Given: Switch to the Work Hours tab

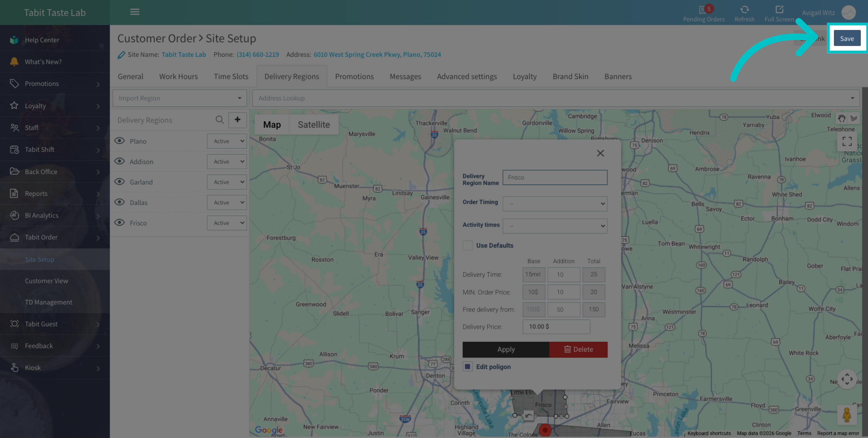Looking at the screenshot, I should [x=178, y=77].
